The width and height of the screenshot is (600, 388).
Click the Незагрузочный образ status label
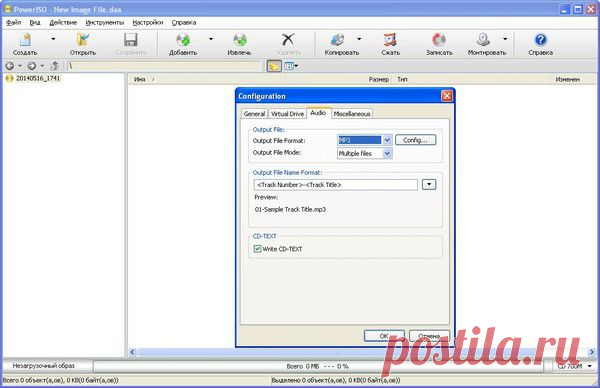(x=44, y=366)
